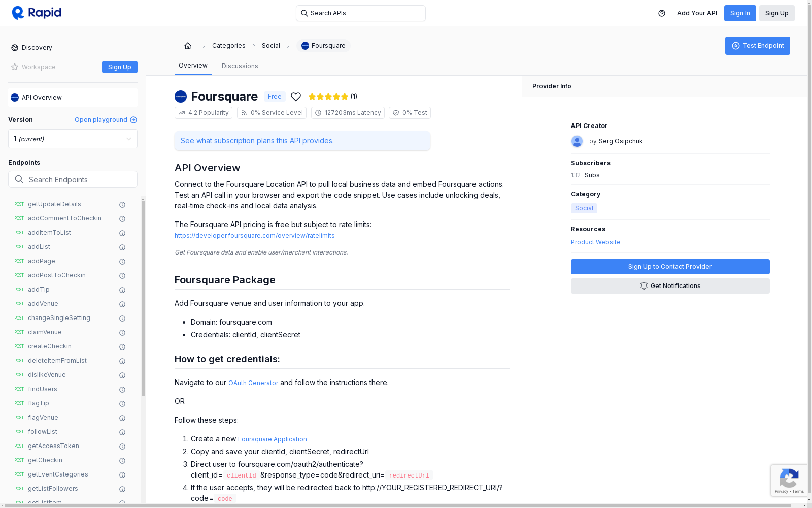Open info icon for addPage endpoint
The width and height of the screenshot is (812, 508).
click(122, 262)
